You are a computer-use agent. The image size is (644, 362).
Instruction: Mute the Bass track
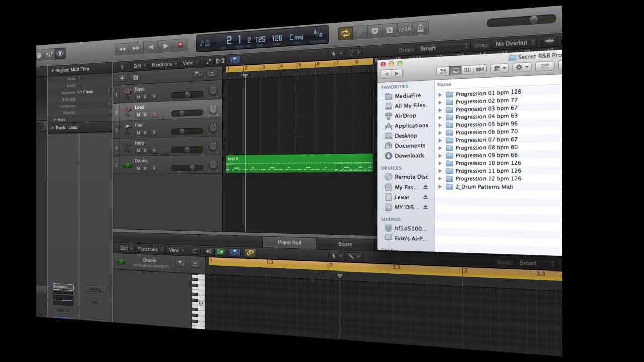click(x=138, y=97)
